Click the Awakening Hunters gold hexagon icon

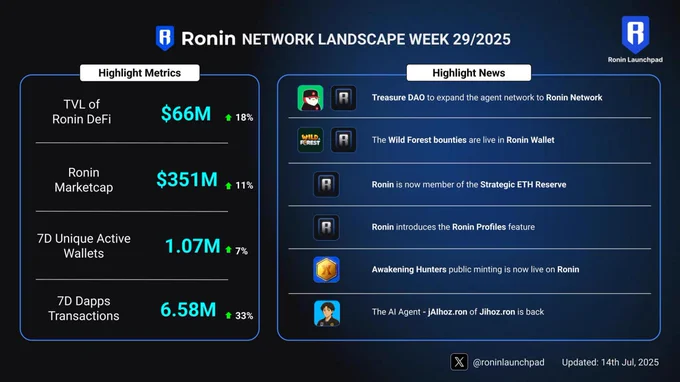pyautogui.click(x=326, y=269)
